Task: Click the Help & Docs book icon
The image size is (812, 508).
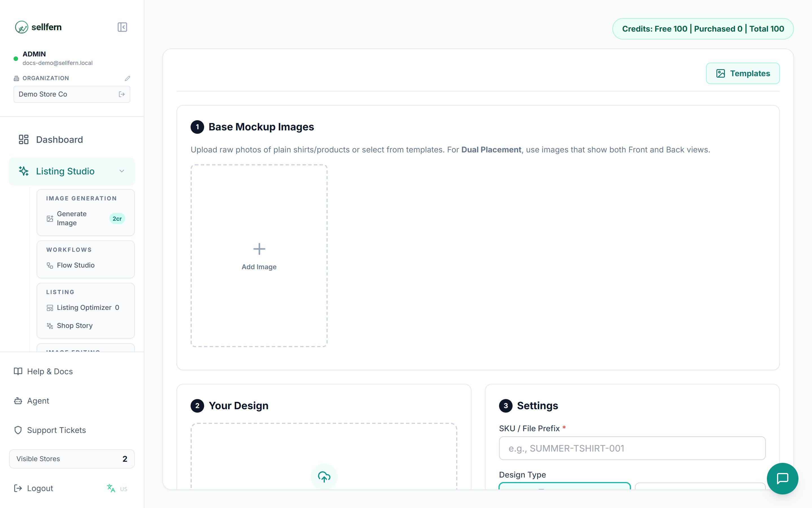Action: coord(18,372)
